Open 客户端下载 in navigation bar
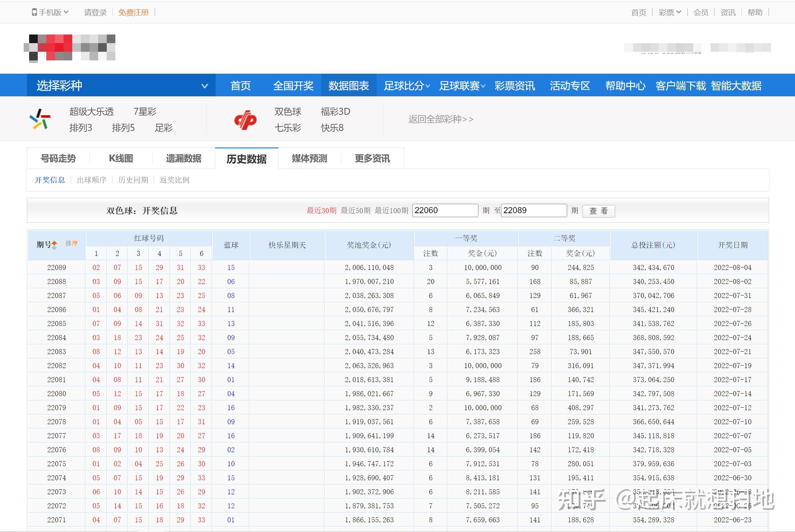This screenshot has width=795, height=532. click(681, 86)
